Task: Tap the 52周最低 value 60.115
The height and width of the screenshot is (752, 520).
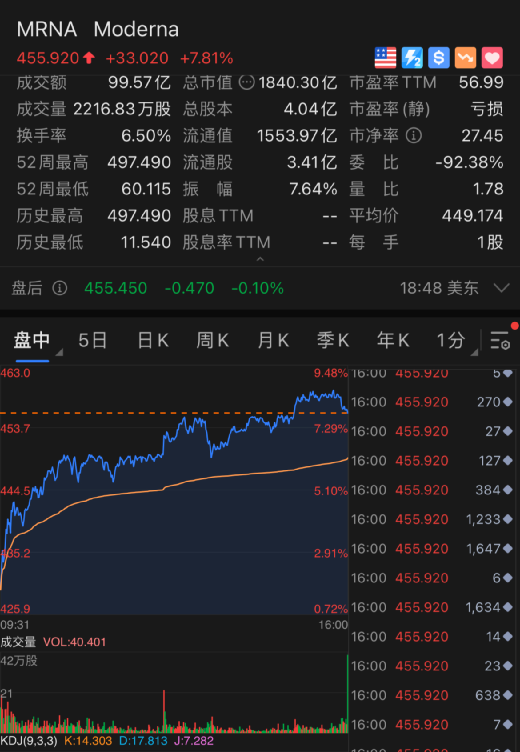Action: point(146,189)
